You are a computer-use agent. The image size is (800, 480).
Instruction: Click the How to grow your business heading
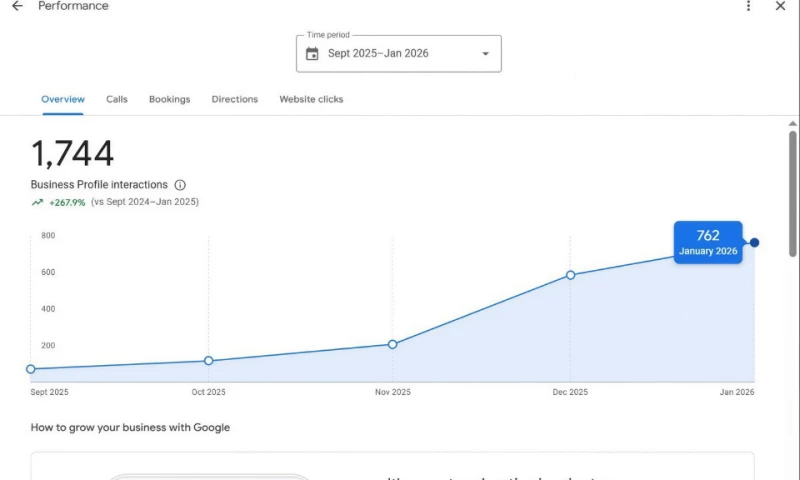(x=130, y=427)
